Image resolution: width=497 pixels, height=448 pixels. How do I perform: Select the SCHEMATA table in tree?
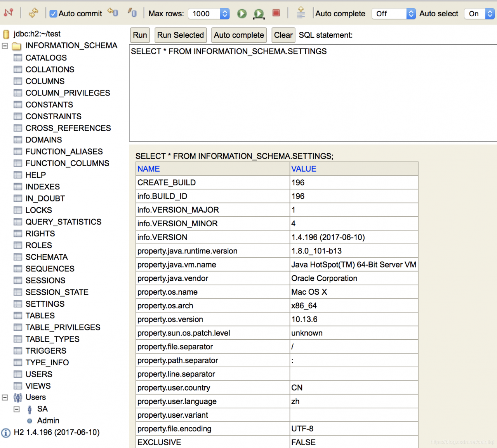coord(47,257)
